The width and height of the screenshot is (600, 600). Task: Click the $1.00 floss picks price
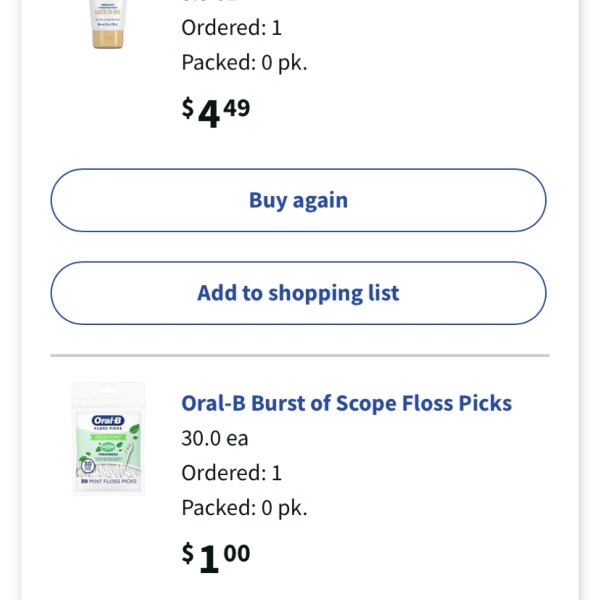(216, 557)
